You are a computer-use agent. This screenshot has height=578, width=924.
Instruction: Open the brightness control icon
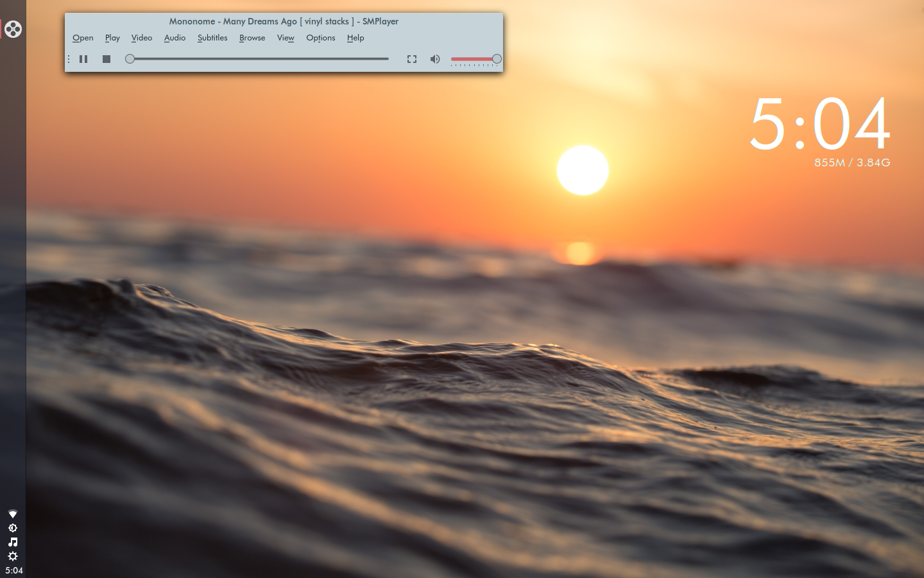point(13,528)
